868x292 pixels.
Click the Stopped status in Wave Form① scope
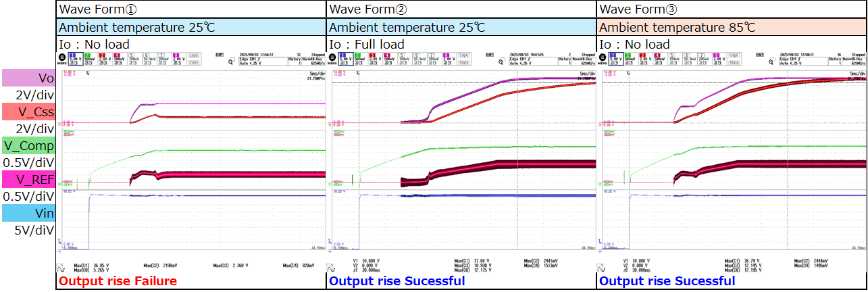[x=318, y=55]
